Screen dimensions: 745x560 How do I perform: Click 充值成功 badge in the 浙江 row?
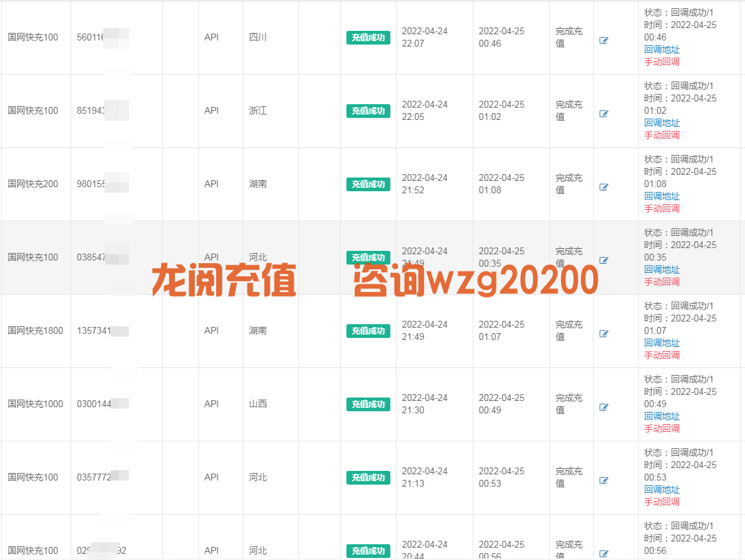point(368,111)
